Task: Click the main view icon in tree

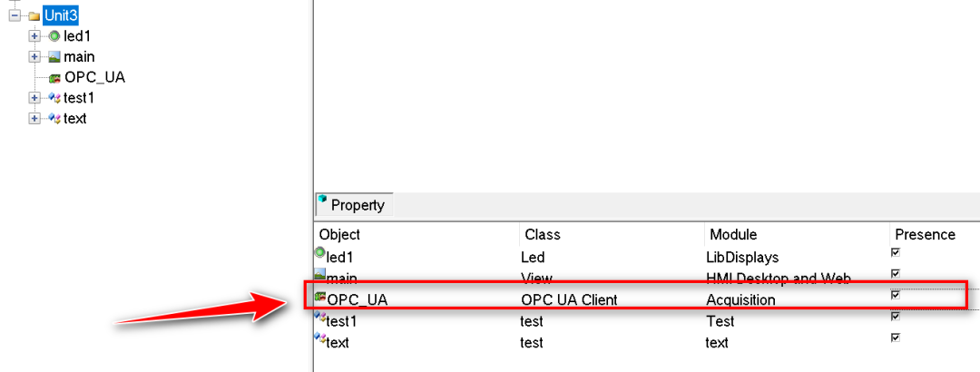Action: point(54,56)
